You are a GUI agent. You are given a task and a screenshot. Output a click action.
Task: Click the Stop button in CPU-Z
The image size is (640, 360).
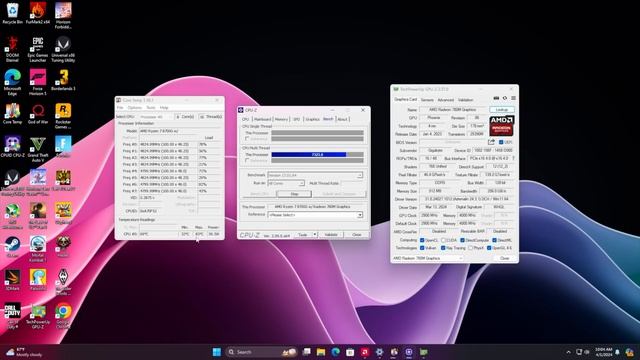tap(294, 194)
